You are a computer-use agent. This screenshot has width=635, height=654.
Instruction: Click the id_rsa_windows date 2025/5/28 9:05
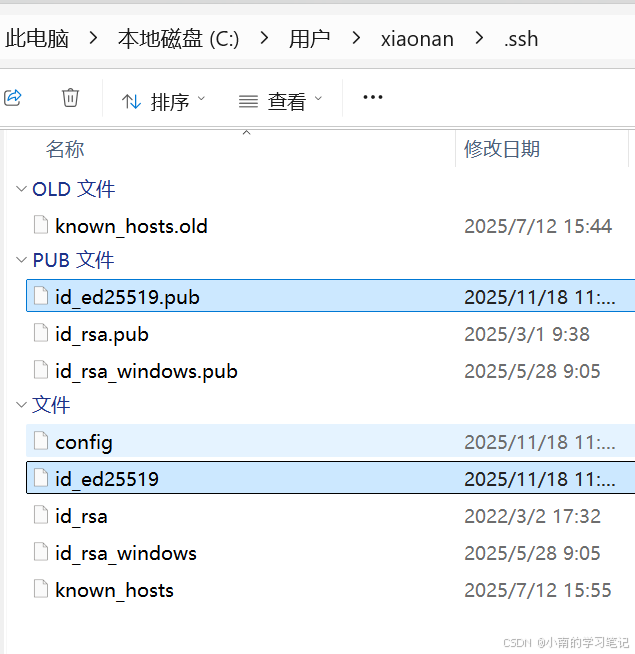[532, 553]
